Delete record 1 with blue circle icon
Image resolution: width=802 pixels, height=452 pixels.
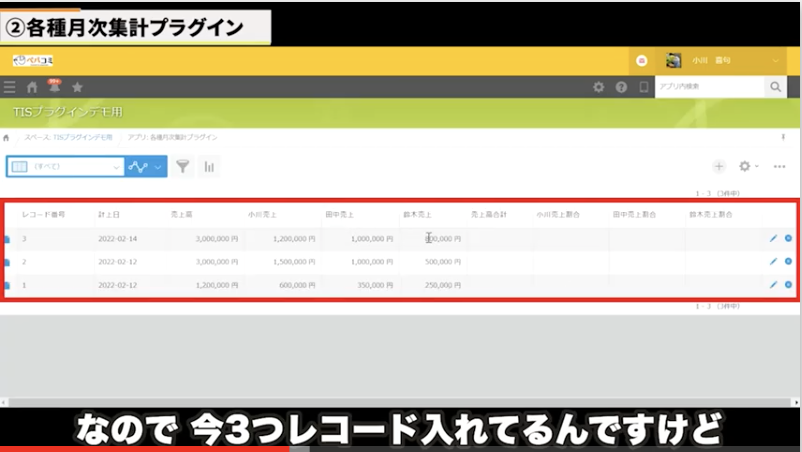click(788, 284)
